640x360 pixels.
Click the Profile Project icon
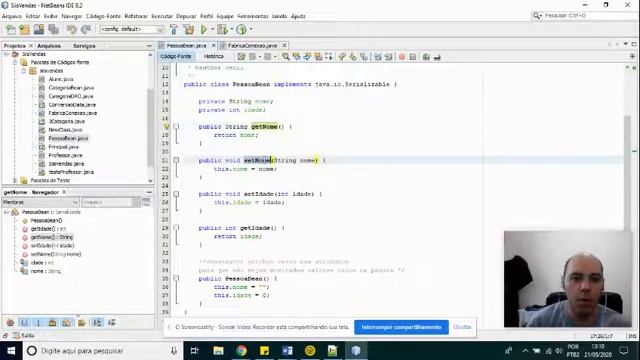(x=241, y=29)
